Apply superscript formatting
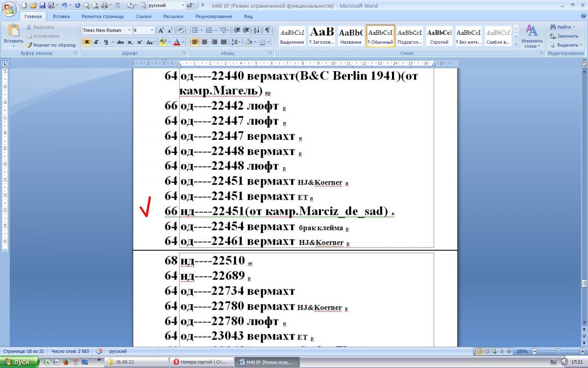The width and height of the screenshot is (588, 368). click(x=140, y=42)
